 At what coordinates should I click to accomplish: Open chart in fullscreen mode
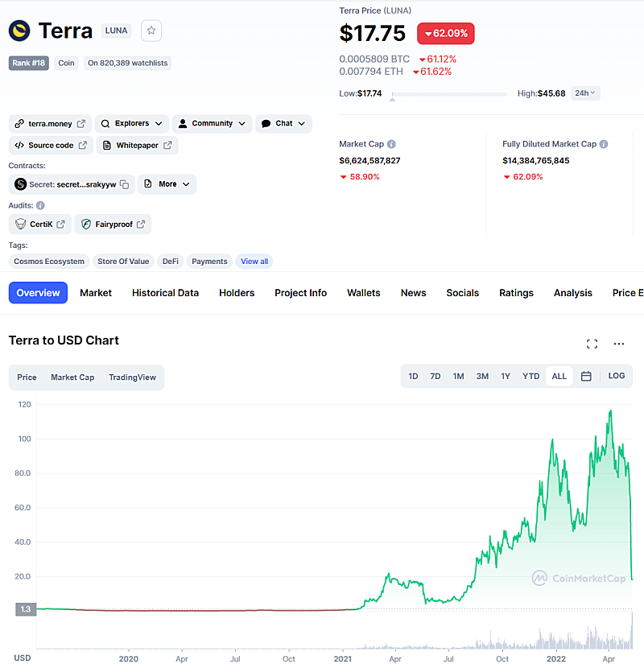coord(592,344)
